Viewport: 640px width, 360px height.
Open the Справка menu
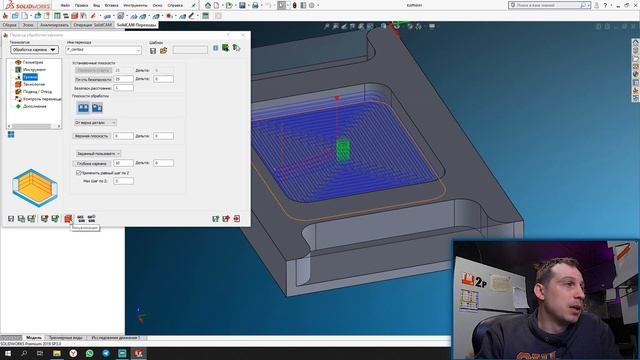pyautogui.click(x=175, y=5)
